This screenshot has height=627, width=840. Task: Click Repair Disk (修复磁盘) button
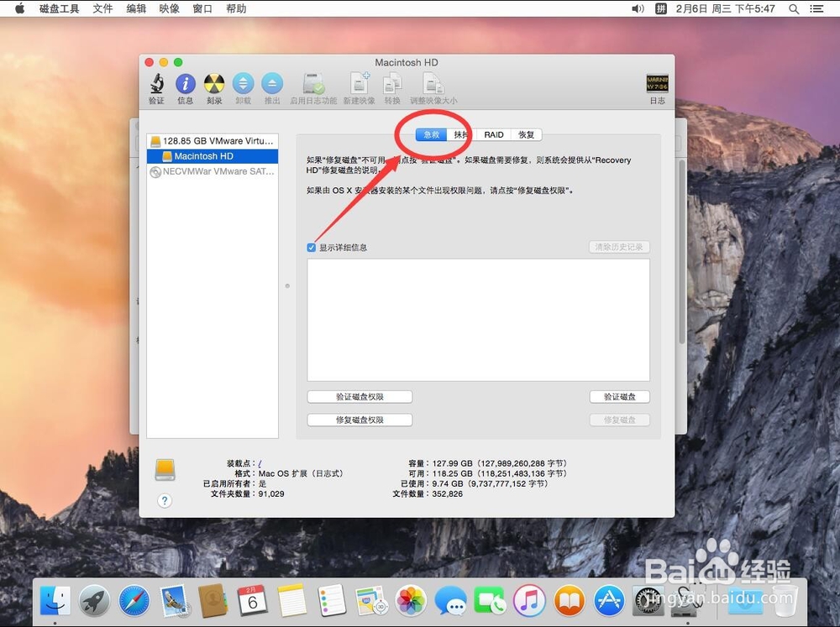pyautogui.click(x=620, y=420)
